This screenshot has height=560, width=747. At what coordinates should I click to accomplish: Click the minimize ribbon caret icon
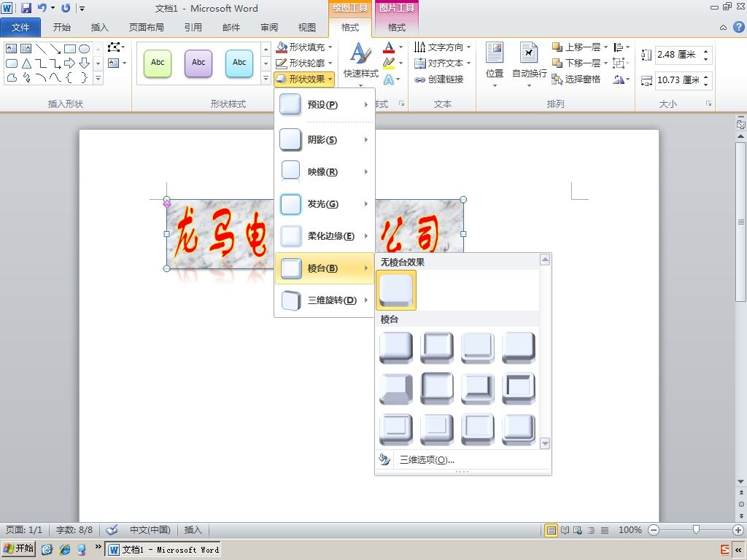(723, 28)
